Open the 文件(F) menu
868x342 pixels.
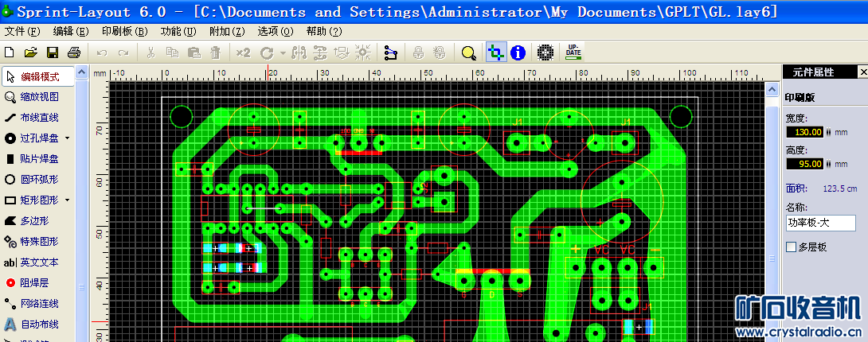[23, 32]
